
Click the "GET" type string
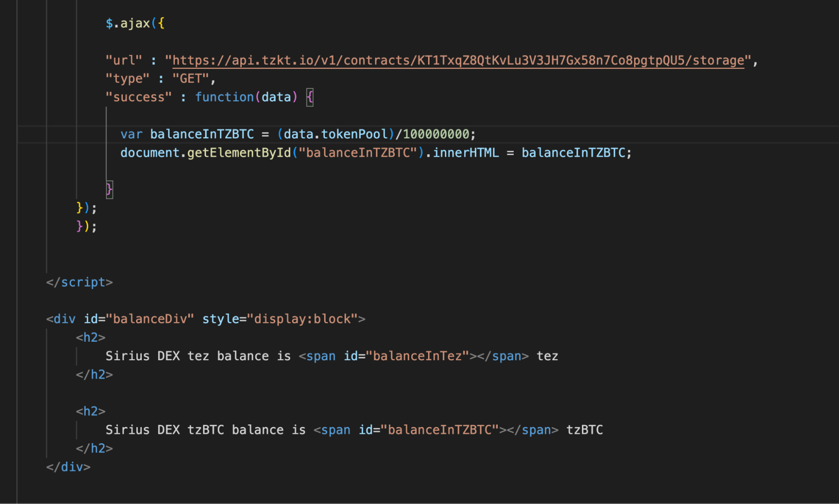point(191,79)
